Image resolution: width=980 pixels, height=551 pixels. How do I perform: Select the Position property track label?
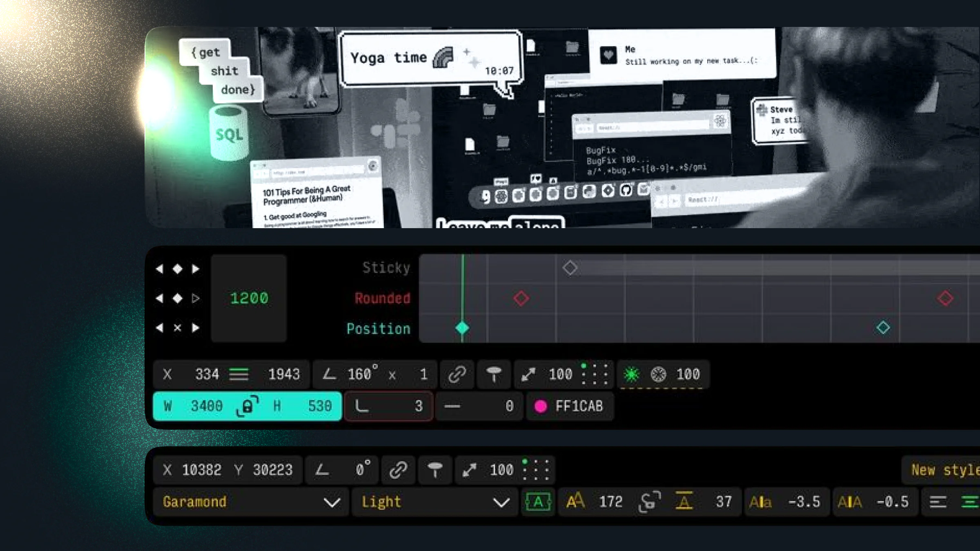point(378,329)
